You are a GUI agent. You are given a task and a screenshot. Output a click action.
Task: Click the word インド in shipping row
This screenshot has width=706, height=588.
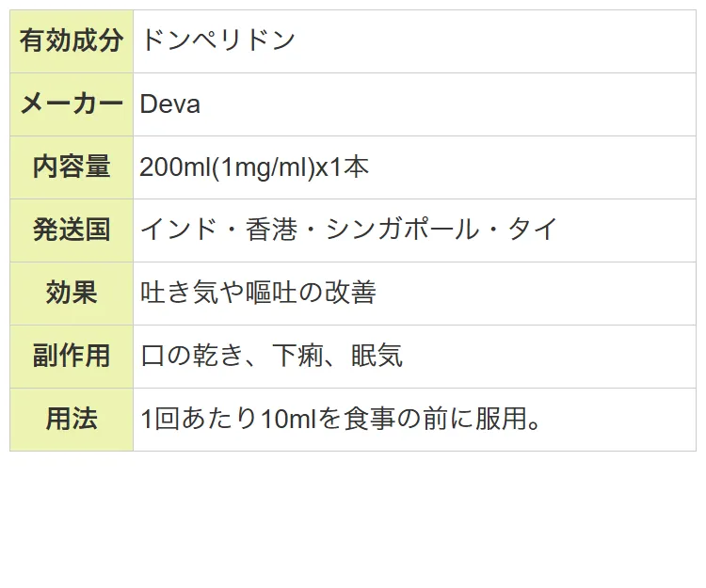coord(179,230)
